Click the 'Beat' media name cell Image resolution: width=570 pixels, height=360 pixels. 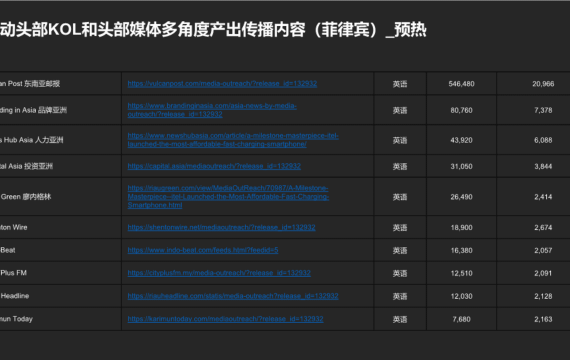[60, 250]
